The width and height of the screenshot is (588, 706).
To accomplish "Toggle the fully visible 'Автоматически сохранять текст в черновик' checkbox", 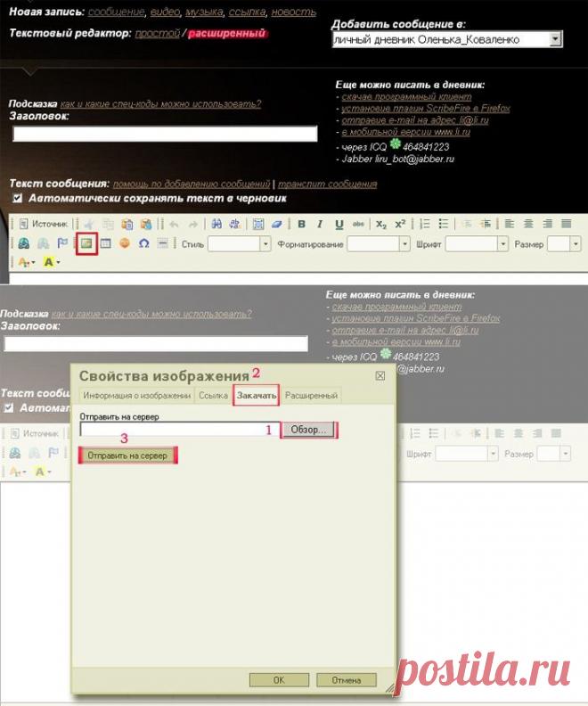I will click(x=17, y=198).
